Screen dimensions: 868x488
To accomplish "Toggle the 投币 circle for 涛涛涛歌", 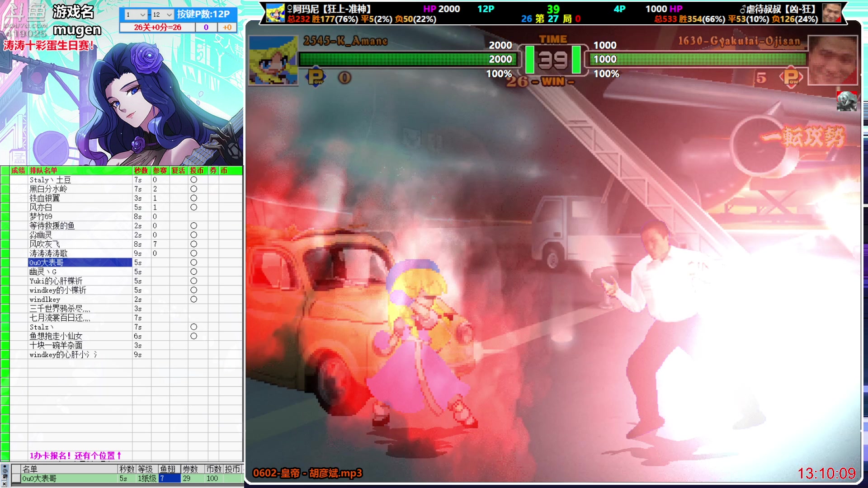I will coord(193,253).
